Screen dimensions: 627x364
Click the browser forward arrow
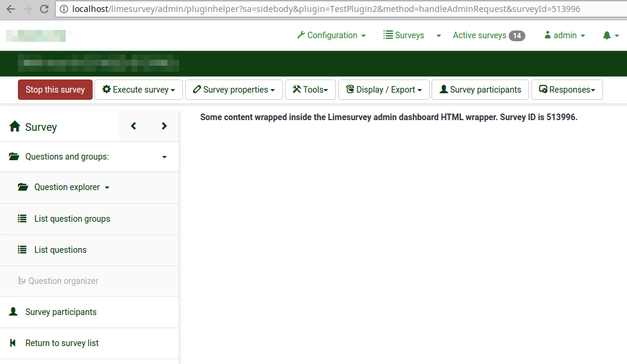coord(27,9)
